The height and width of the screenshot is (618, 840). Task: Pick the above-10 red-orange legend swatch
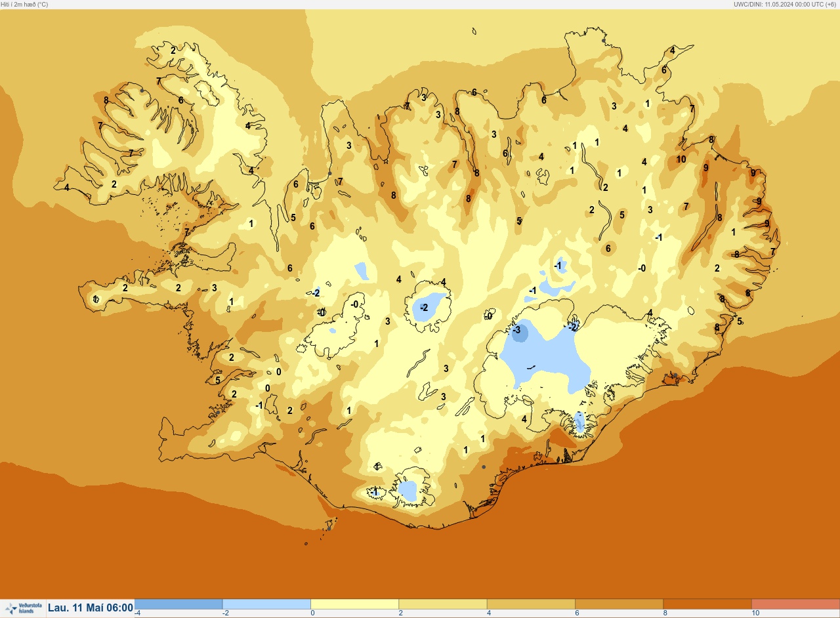pos(795,604)
